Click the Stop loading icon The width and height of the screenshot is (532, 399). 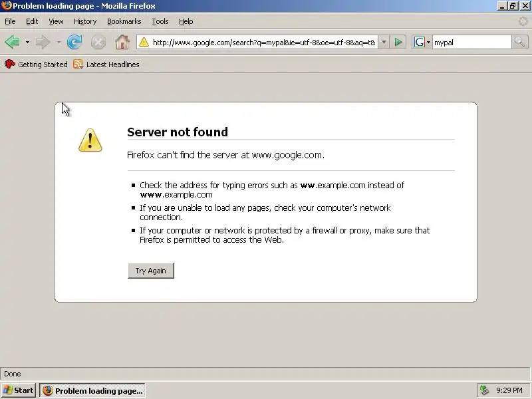click(98, 43)
